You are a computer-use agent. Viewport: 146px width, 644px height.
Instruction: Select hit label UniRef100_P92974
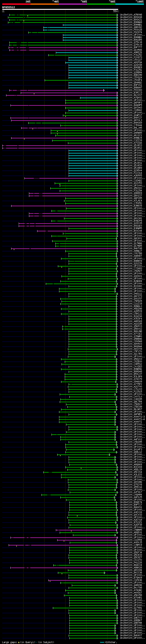(x=131, y=32)
